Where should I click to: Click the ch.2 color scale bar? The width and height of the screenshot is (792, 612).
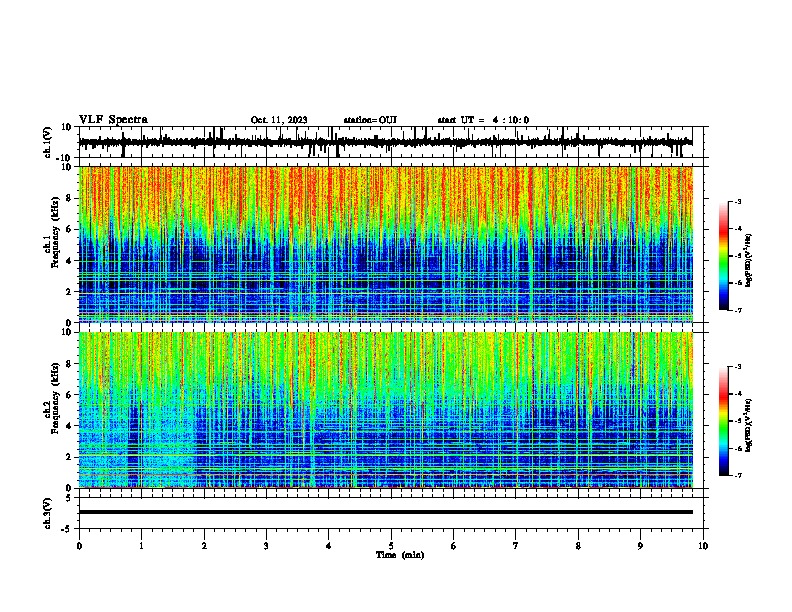click(724, 421)
